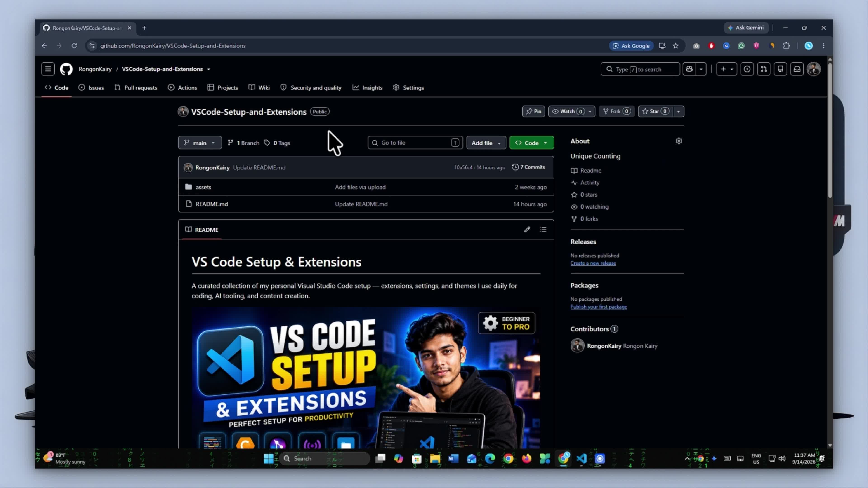868x488 pixels.
Task: Click the page vertical scrollbar
Action: pos(830,130)
